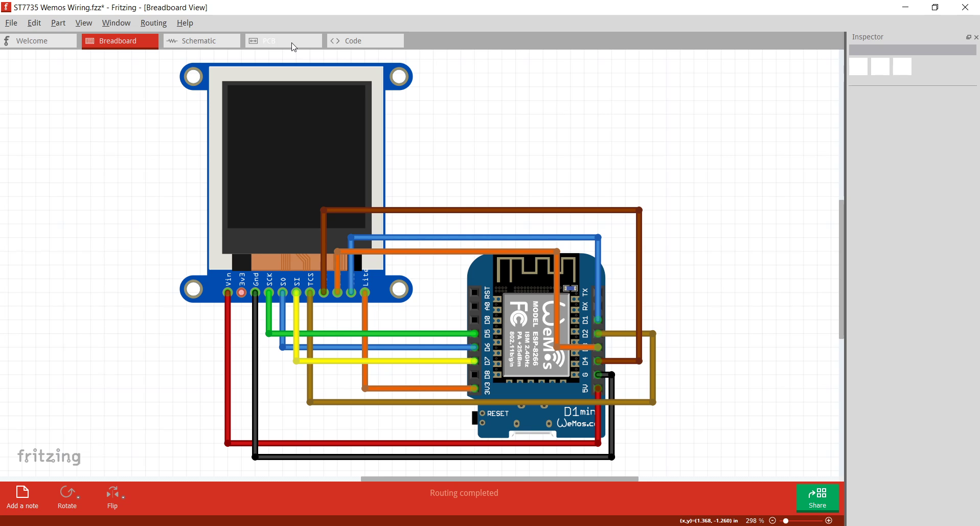Click the Flip tool icon

coord(112,492)
